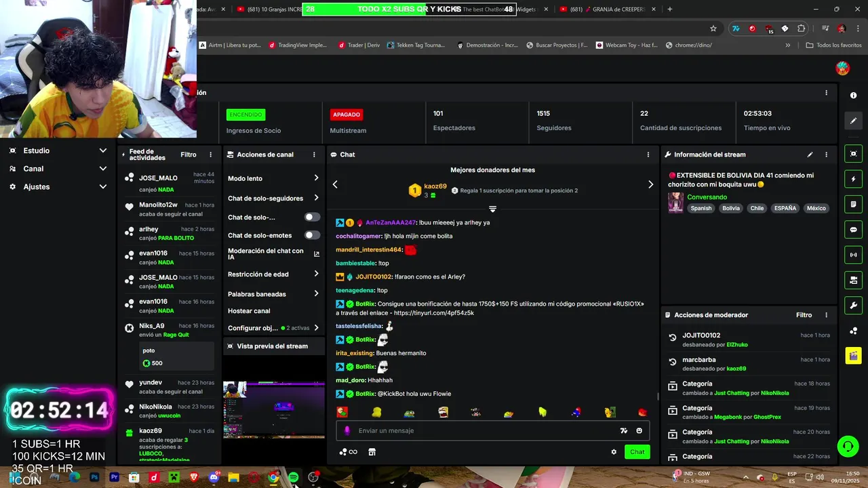Toggle the ENCENDIDO partner income badge
The height and width of the screenshot is (488, 868).
click(x=245, y=115)
